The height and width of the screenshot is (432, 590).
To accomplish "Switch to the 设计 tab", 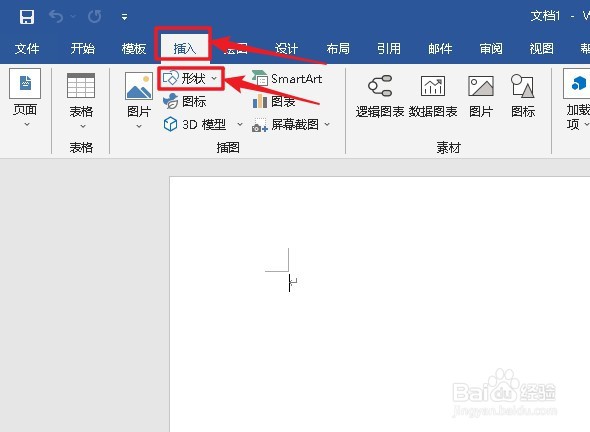I will [x=286, y=49].
